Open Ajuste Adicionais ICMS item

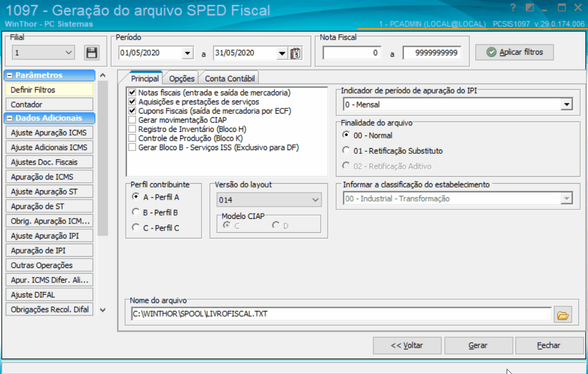tap(49, 147)
